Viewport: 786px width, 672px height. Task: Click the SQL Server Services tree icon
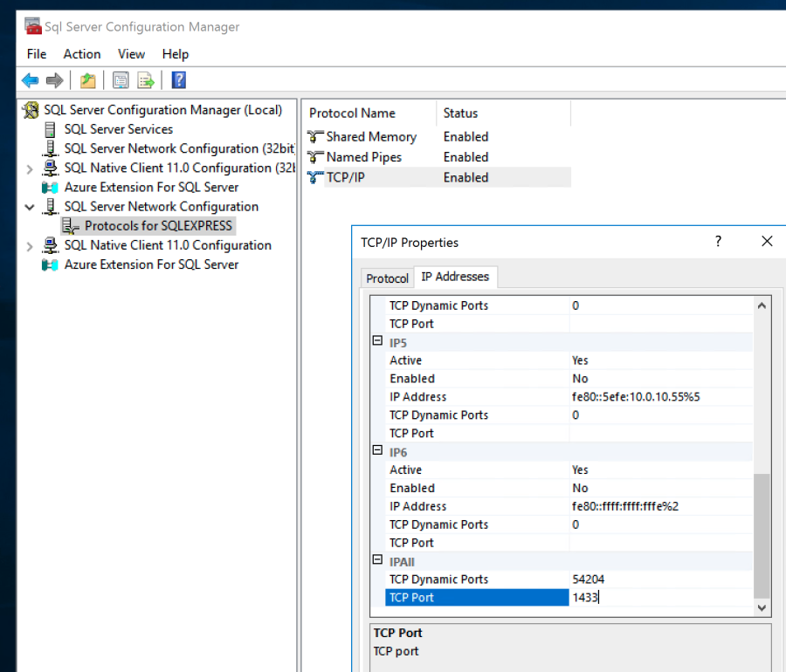pos(49,129)
